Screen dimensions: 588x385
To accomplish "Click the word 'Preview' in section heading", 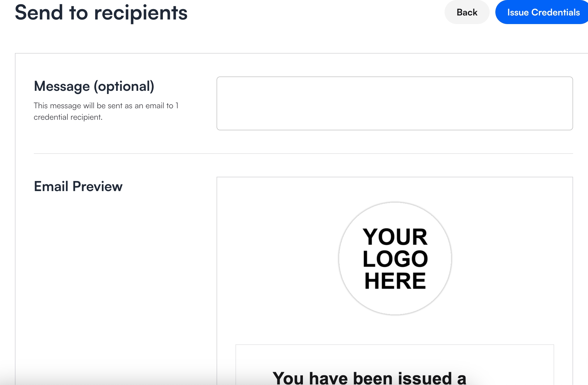I will click(98, 186).
